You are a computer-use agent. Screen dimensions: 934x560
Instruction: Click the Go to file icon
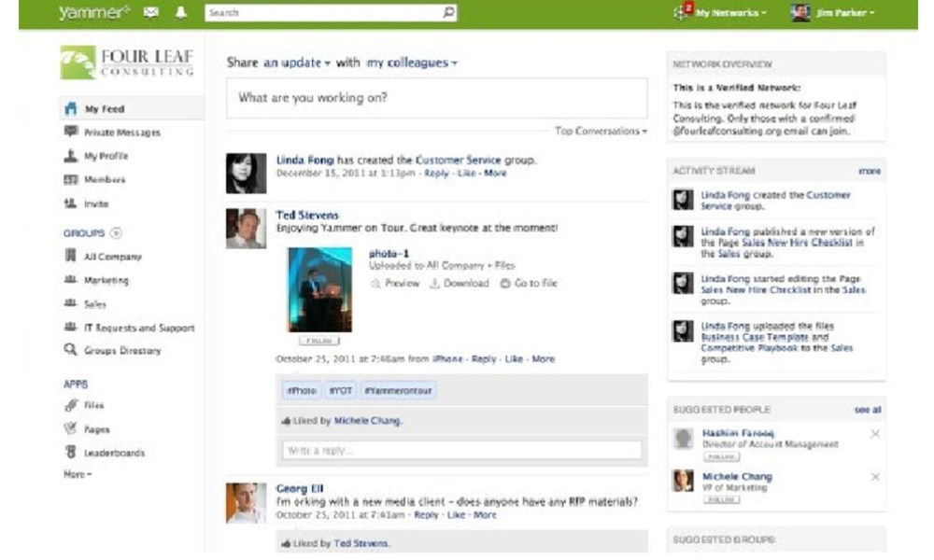pyautogui.click(x=505, y=284)
